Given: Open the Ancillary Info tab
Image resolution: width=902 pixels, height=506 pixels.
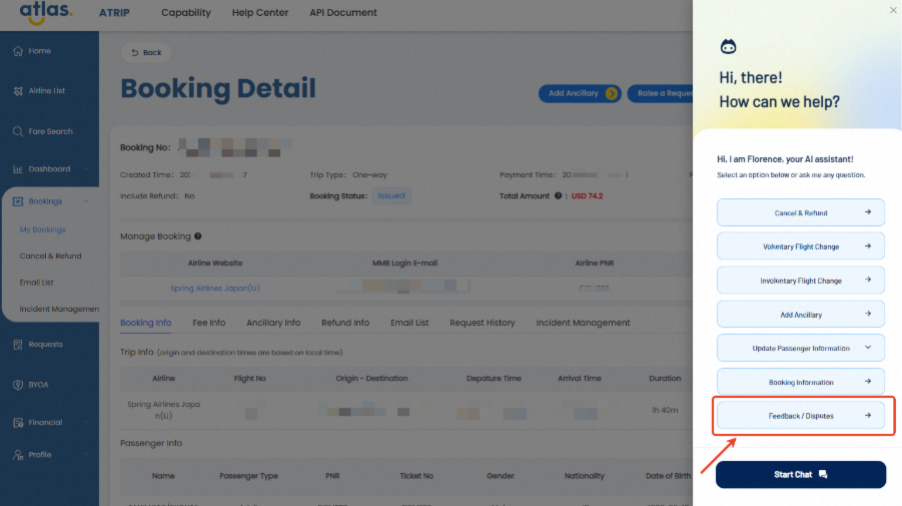Looking at the screenshot, I should pyautogui.click(x=273, y=323).
